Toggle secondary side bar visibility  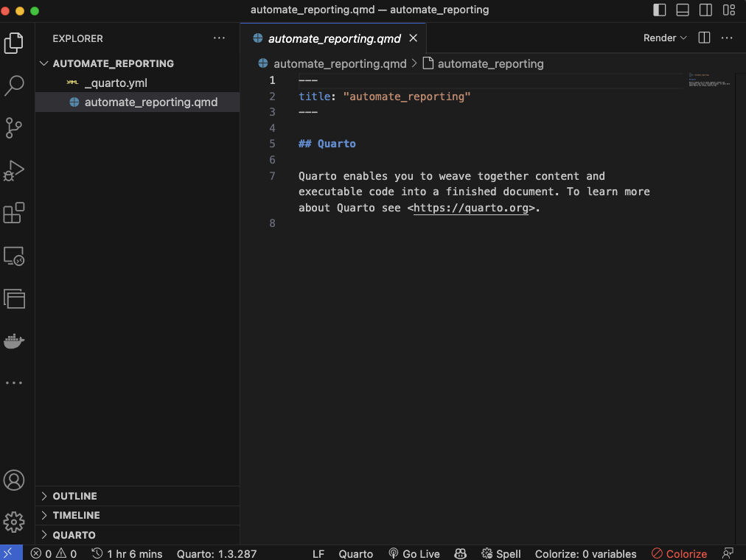click(705, 10)
